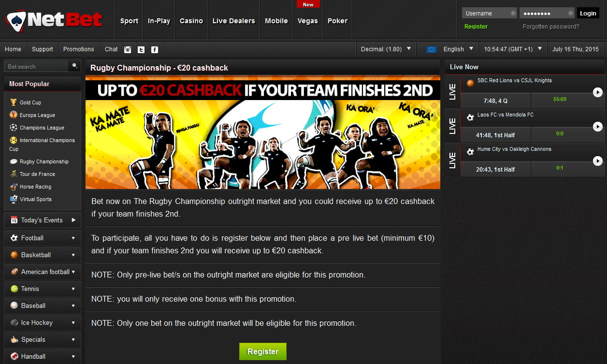The width and height of the screenshot is (607, 364).
Task: Play the Laos FC vs Mendiola FC stream
Action: coord(598,127)
